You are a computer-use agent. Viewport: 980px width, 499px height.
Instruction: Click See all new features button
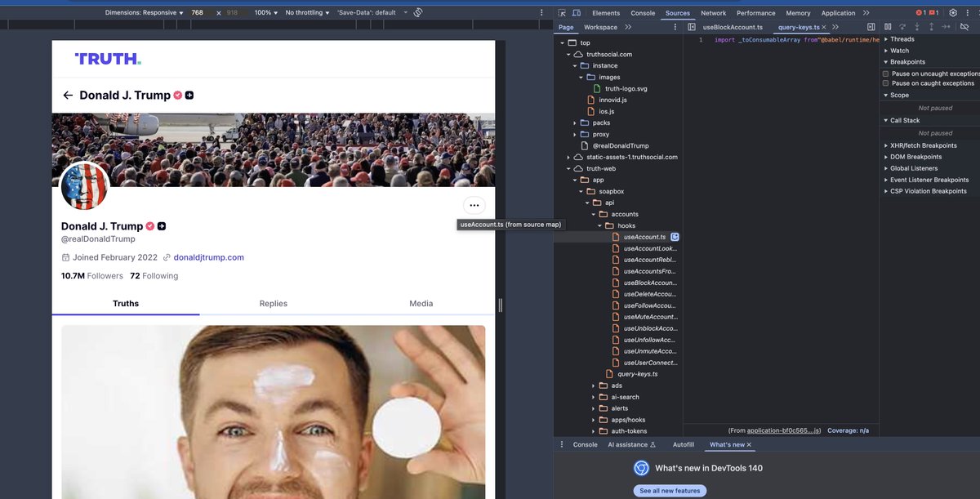[670, 491]
